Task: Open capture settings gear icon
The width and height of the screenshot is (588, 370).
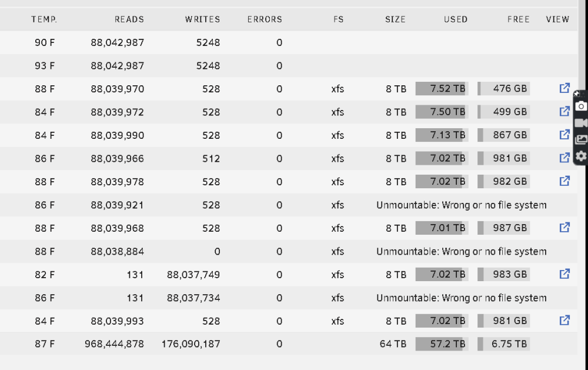Action: (581, 156)
